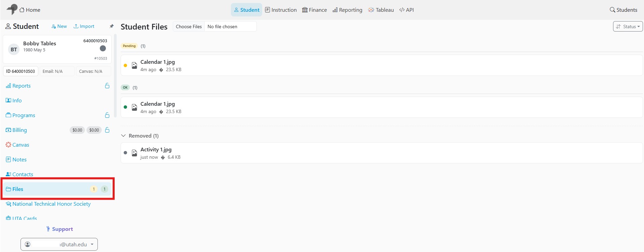Click the lock icon beside Billing amounts
644x252 pixels.
pyautogui.click(x=107, y=130)
